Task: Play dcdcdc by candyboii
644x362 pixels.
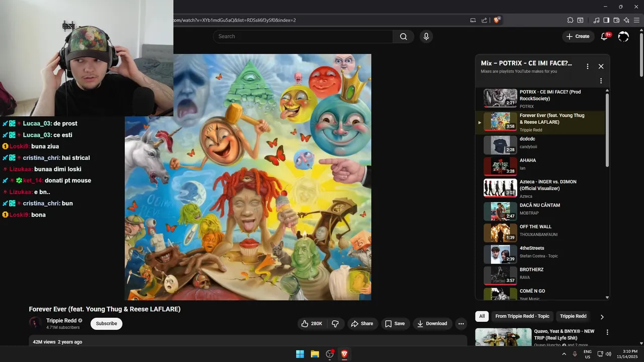Action: click(x=540, y=145)
